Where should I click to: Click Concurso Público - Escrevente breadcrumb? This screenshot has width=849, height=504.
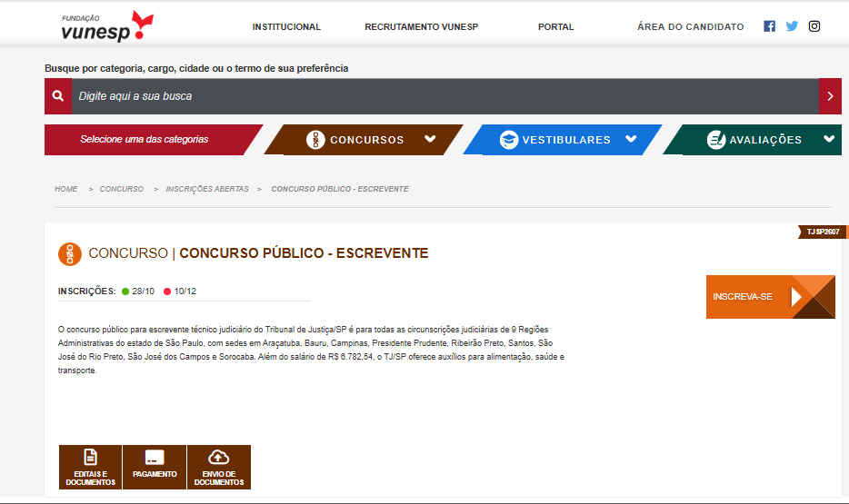tap(340, 189)
